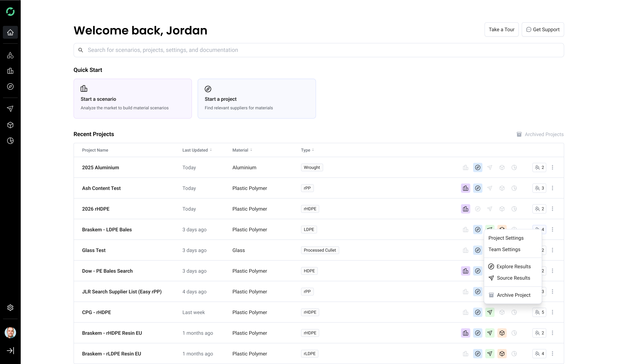Click the Start a project card

[x=257, y=99]
